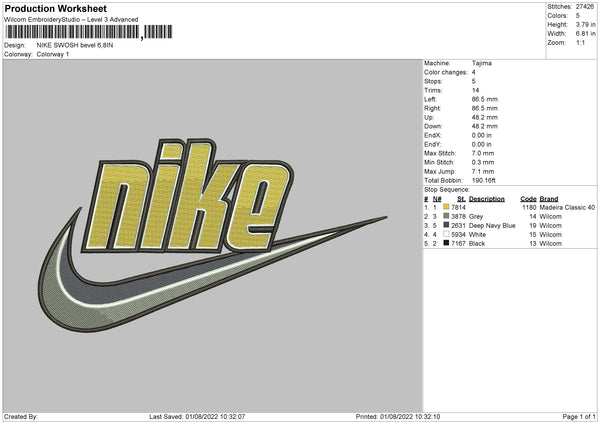The image size is (600, 424).
Task: Click the Max Stitch value 7.0 mm
Action: coord(483,153)
